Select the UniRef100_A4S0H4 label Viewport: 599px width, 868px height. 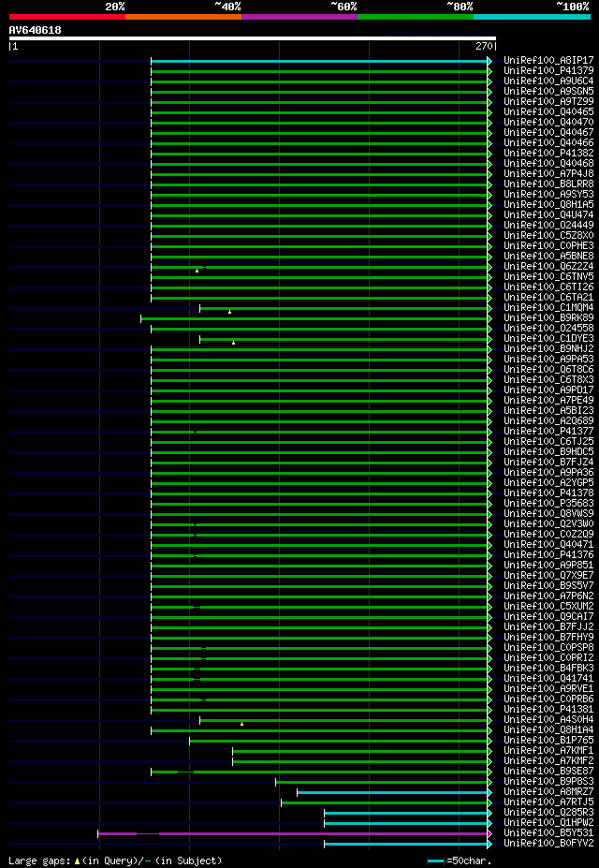coord(548,721)
